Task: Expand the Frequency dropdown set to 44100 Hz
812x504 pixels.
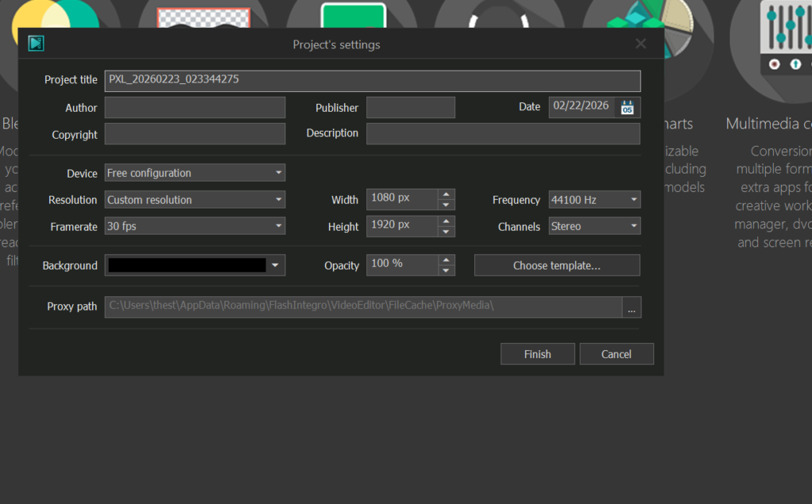Action: pos(634,200)
